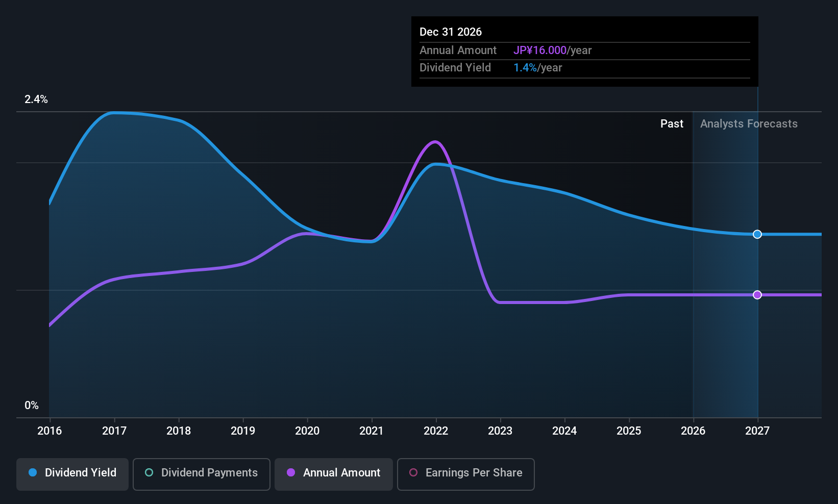This screenshot has width=838, height=504.
Task: Click the 2017 x-axis label
Action: tap(114, 431)
